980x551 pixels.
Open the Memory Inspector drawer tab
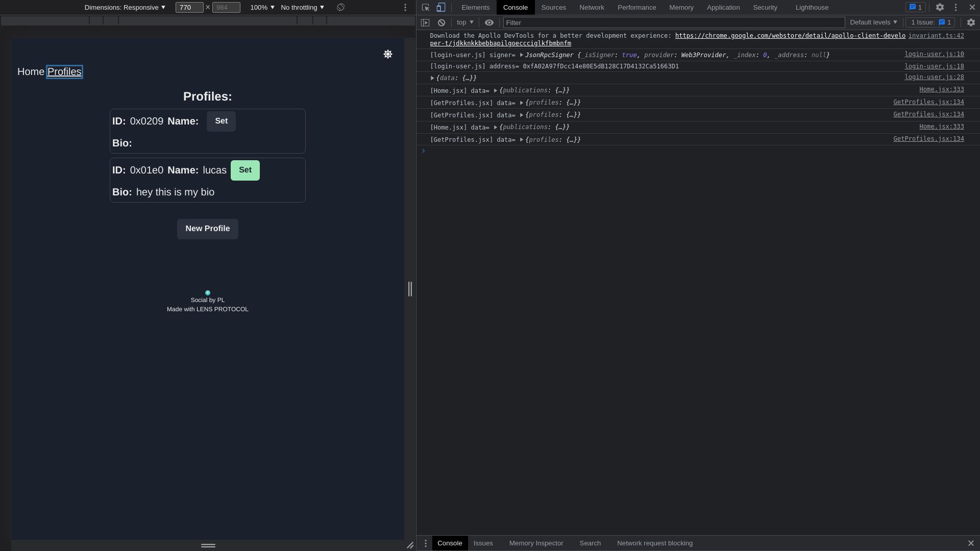click(536, 543)
